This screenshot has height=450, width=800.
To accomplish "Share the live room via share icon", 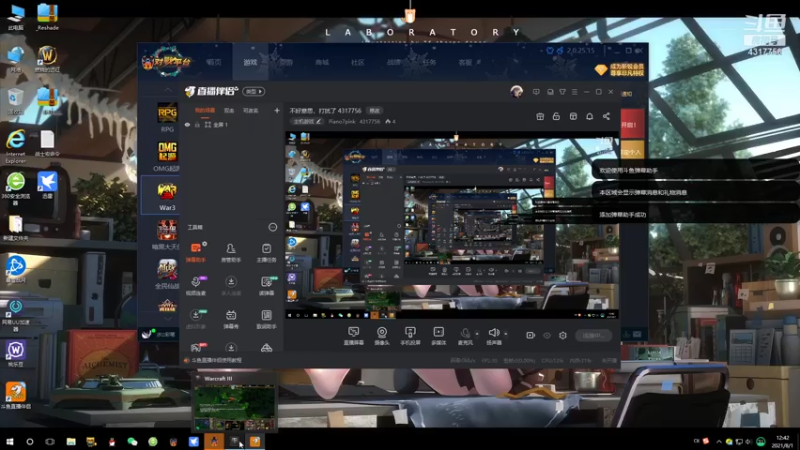I will coord(606,116).
